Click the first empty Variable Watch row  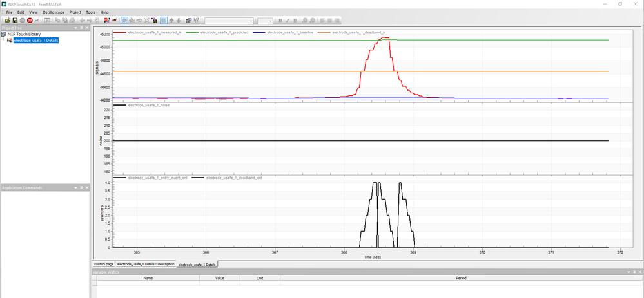pyautogui.click(x=367, y=283)
